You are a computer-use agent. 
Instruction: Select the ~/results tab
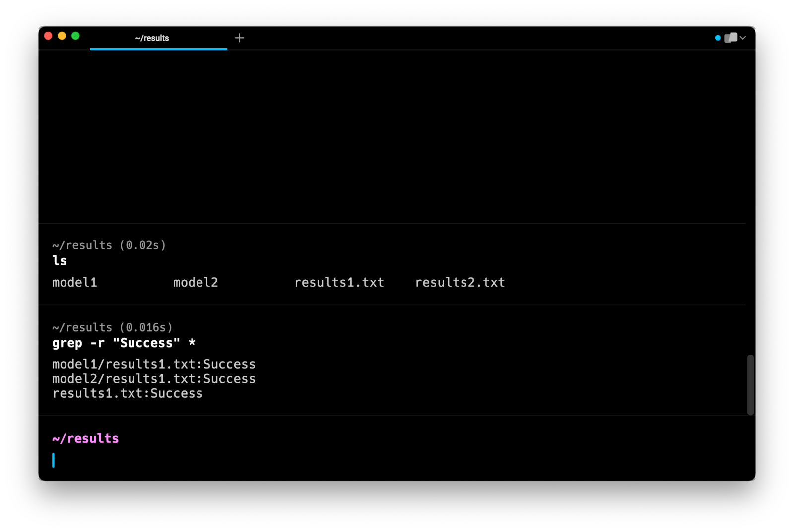tap(152, 38)
